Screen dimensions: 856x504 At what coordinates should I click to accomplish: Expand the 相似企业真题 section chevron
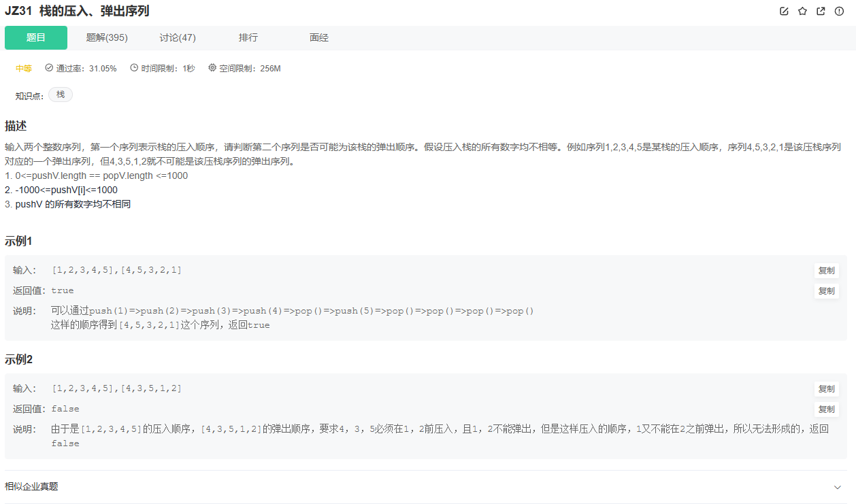click(x=838, y=487)
